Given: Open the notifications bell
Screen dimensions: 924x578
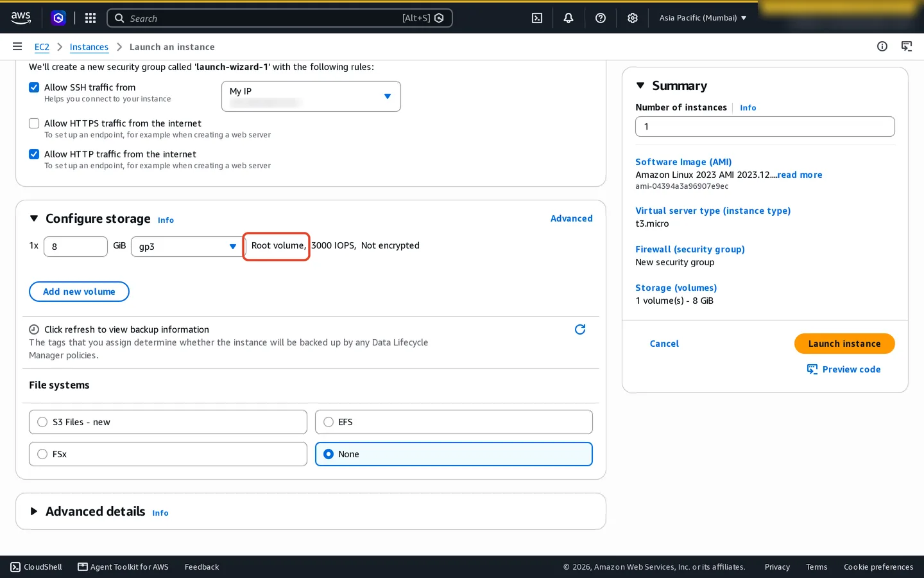Looking at the screenshot, I should coord(569,18).
